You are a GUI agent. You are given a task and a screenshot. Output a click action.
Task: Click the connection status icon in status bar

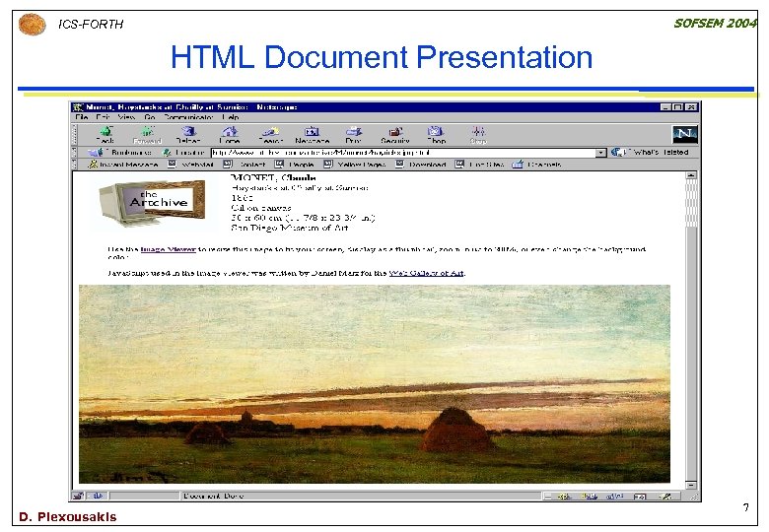point(98,496)
